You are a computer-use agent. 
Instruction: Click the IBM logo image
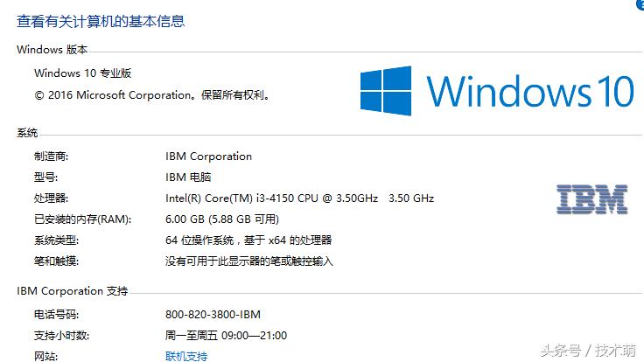coord(592,199)
